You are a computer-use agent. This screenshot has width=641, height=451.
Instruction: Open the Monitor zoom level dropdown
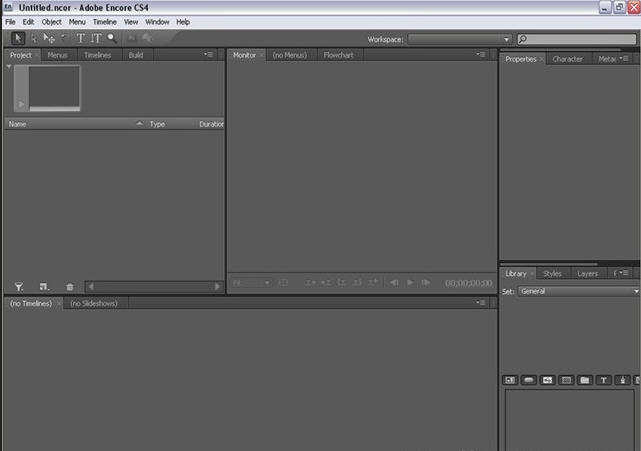251,283
